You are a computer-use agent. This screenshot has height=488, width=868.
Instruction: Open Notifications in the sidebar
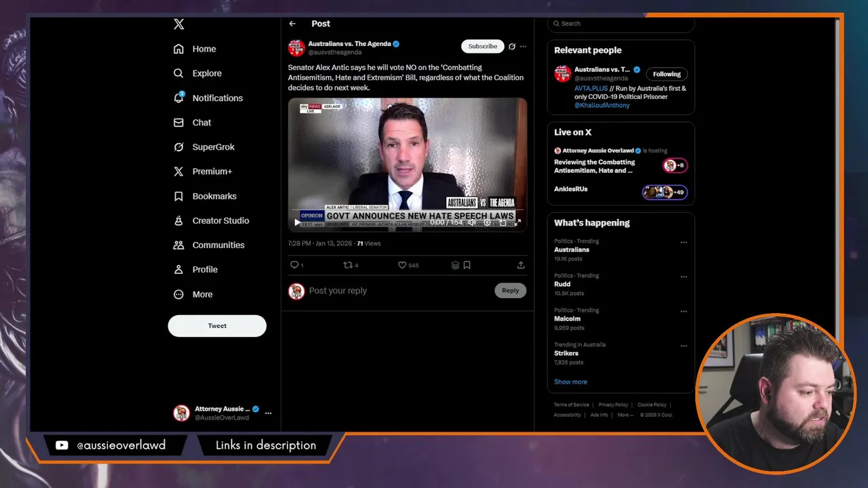click(208, 98)
